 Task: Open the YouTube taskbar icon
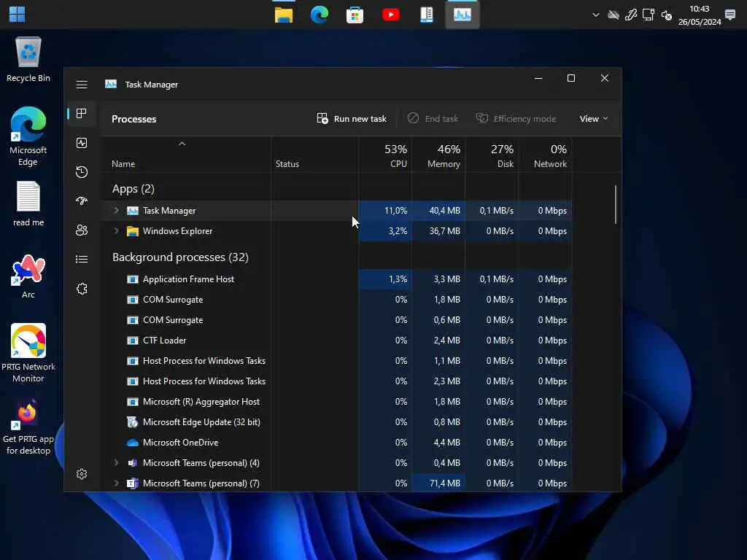point(391,15)
